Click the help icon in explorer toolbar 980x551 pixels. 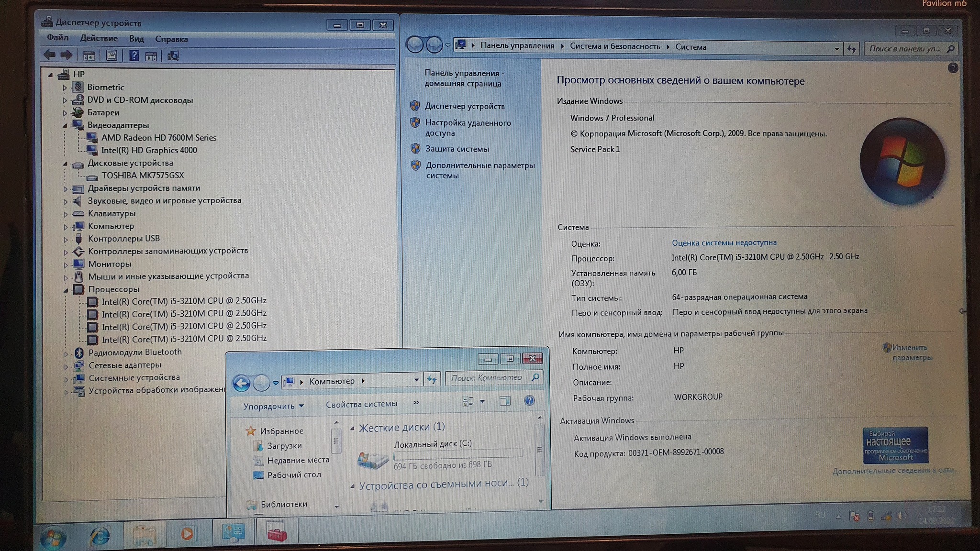click(529, 400)
